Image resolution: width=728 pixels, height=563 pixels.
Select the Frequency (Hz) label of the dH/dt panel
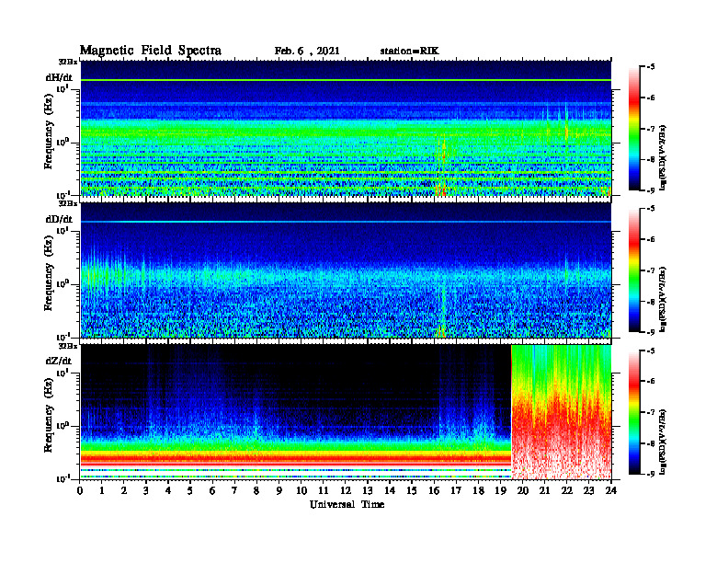[49, 132]
